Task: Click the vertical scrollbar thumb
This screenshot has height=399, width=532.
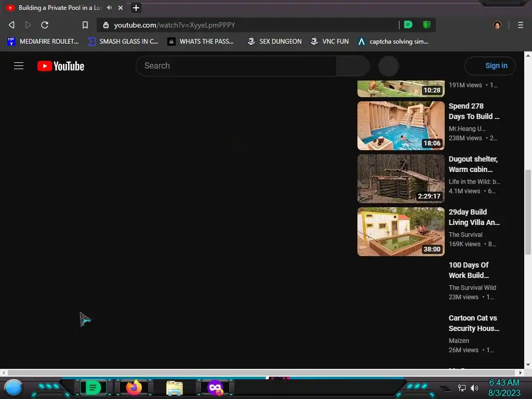Action: pyautogui.click(x=528, y=212)
